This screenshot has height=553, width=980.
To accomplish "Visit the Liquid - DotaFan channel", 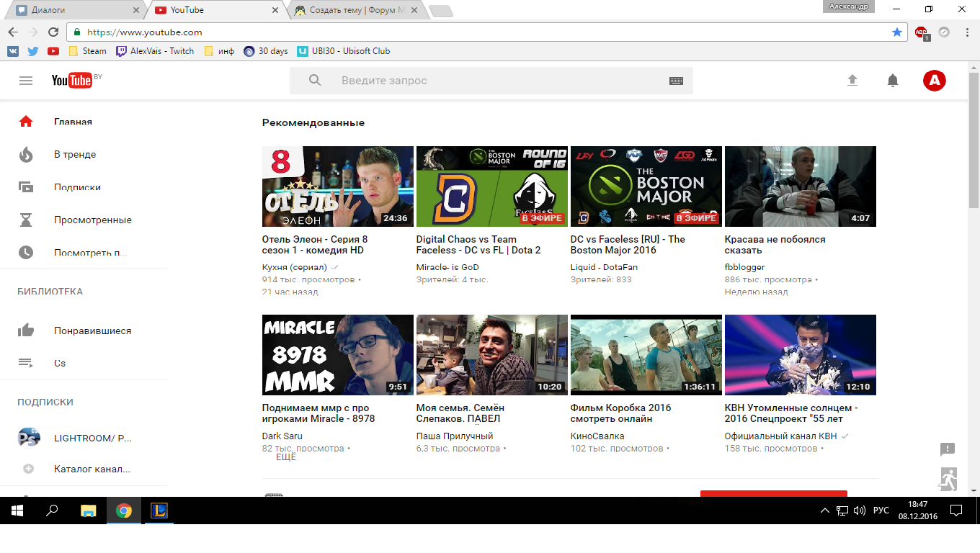I will [604, 267].
